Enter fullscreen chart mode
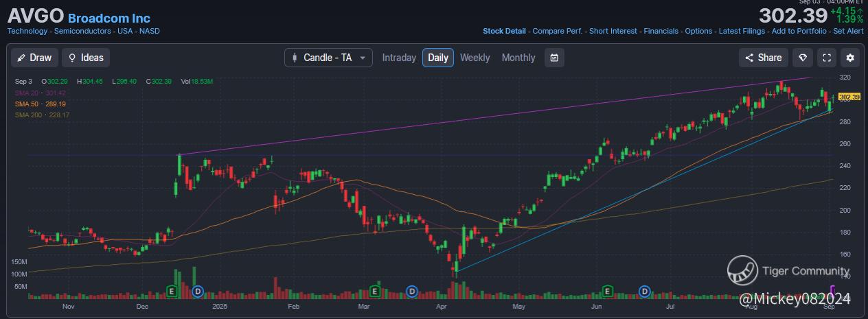868x319 pixels. pos(827,58)
